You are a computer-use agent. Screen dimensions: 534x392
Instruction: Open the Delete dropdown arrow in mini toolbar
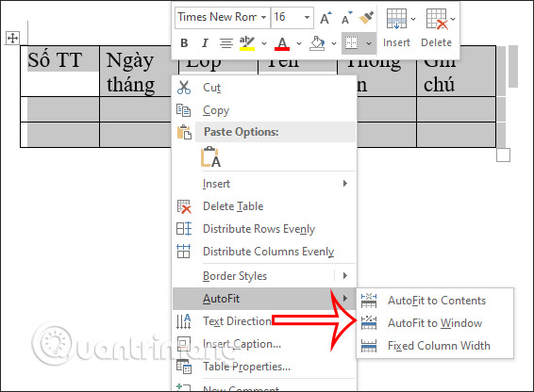click(x=453, y=19)
